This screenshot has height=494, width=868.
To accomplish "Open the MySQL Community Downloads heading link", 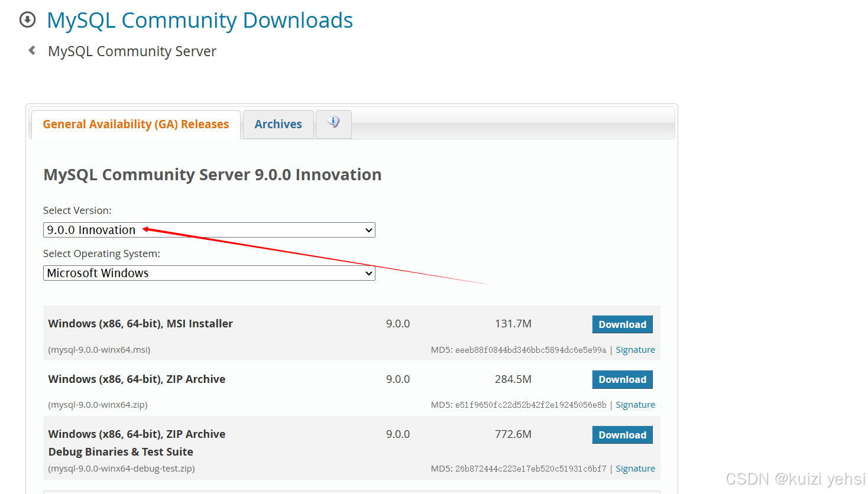I will [200, 20].
